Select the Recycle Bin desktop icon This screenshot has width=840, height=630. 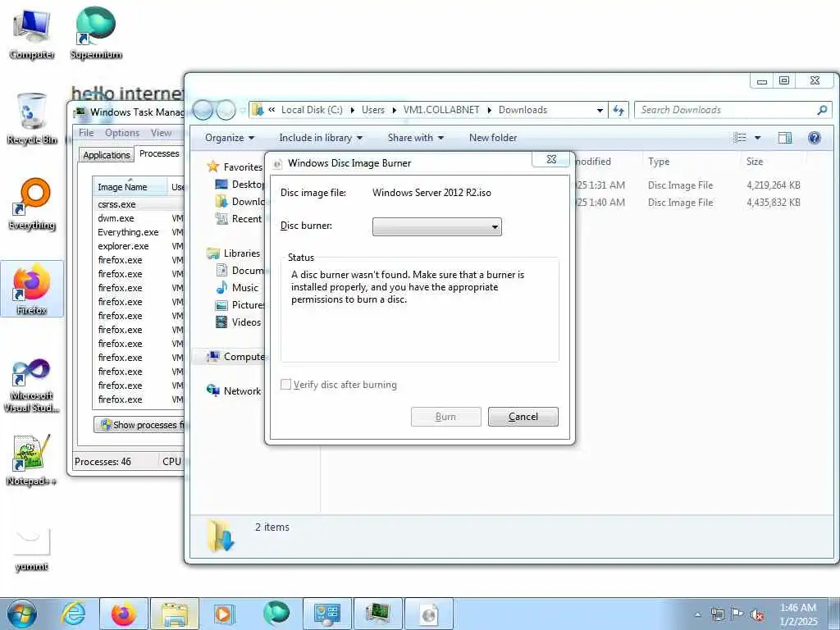coord(32,118)
